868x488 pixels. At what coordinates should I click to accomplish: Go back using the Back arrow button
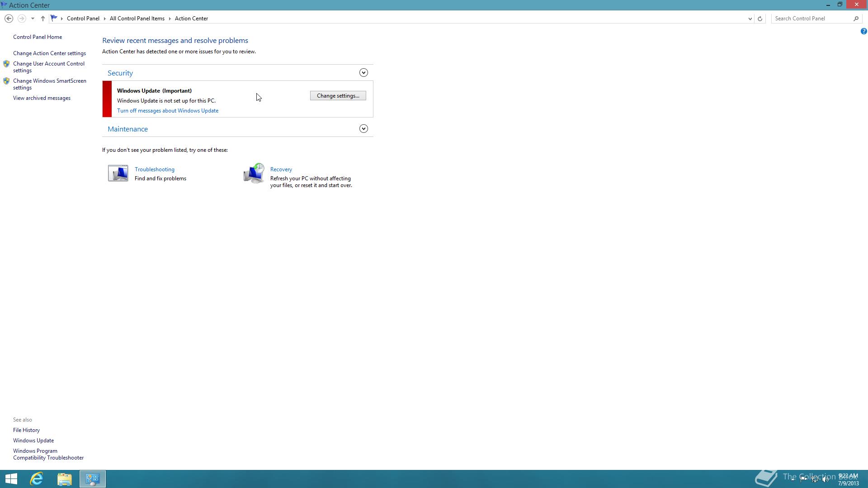pos(9,19)
